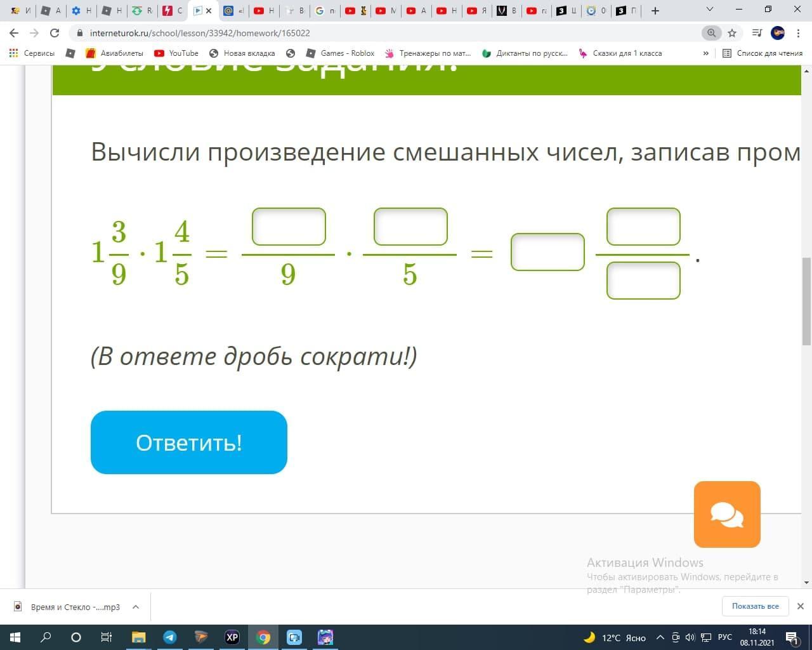812x650 pixels.
Task: Click the scroll-down arrow of the page
Action: [806, 582]
